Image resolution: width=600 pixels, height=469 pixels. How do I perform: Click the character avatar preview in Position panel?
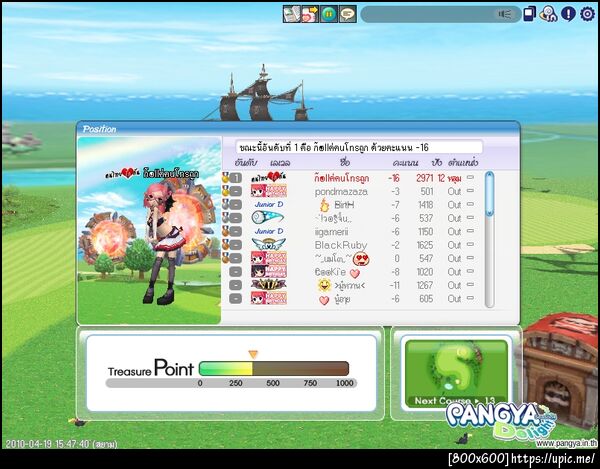click(x=149, y=231)
